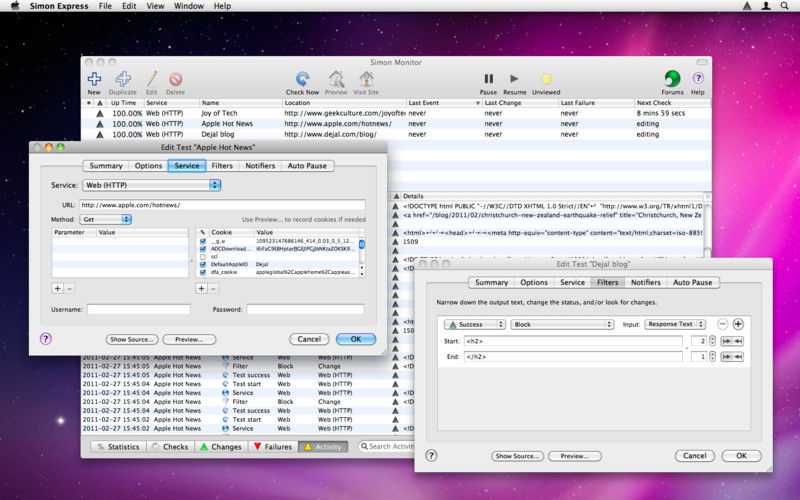The height and width of the screenshot is (500, 800).
Task: Click the URL field in Apple Hot News dialog
Action: [x=222, y=205]
